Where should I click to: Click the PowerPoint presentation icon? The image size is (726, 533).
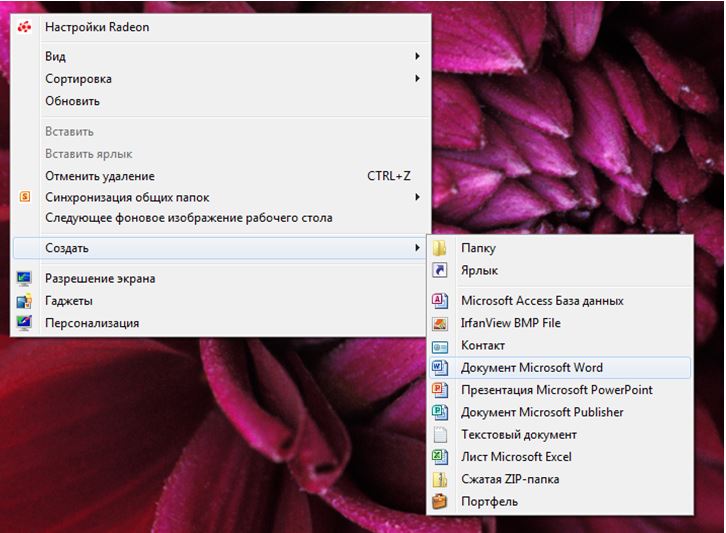[x=439, y=390]
